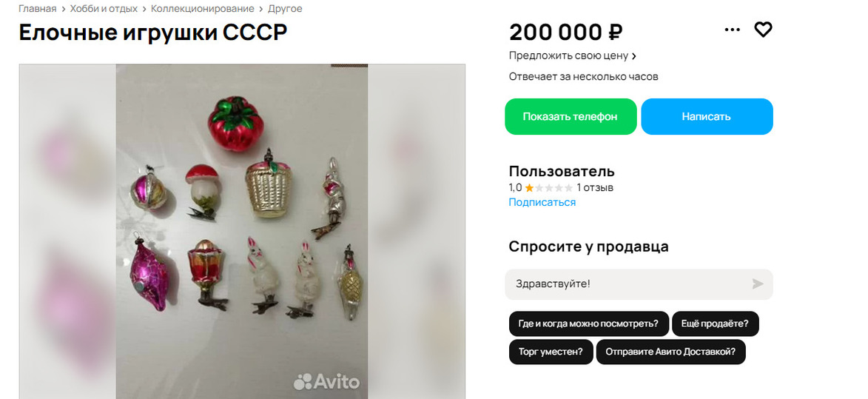Click the orange rating star

pyautogui.click(x=529, y=187)
